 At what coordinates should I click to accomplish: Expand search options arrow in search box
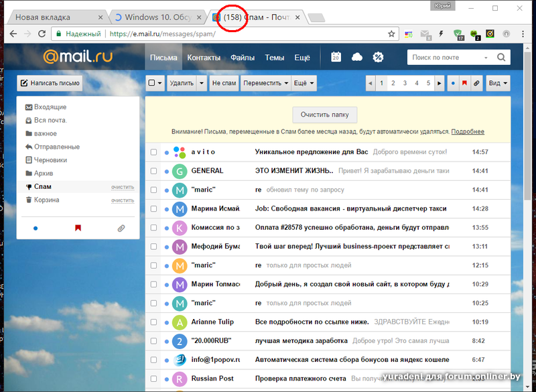[x=486, y=58]
